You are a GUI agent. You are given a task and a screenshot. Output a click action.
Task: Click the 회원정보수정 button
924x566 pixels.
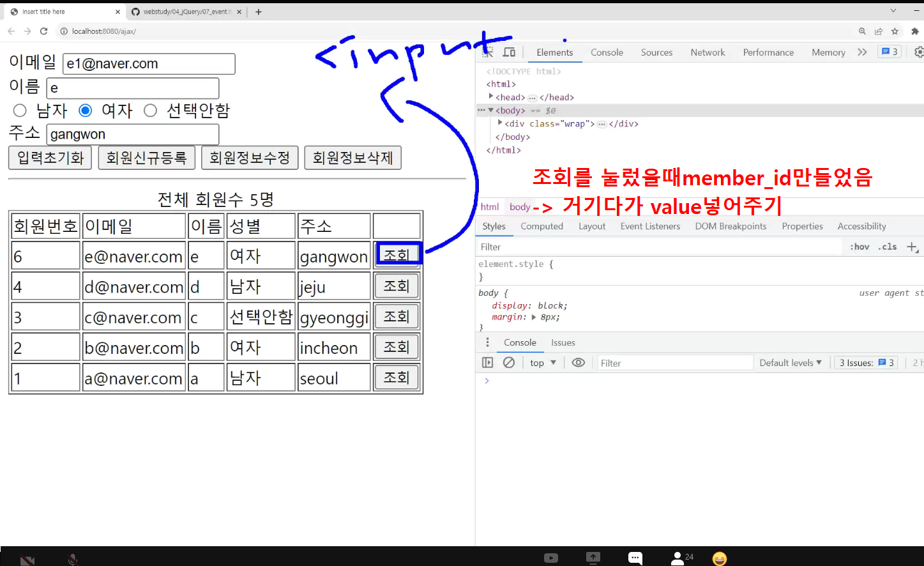point(250,158)
